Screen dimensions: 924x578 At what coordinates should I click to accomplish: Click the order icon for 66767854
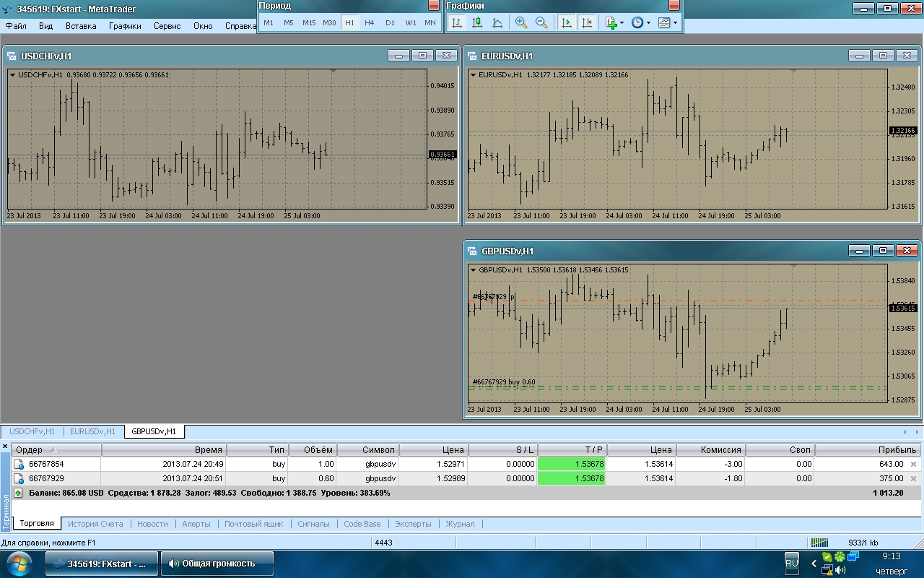[x=19, y=464]
